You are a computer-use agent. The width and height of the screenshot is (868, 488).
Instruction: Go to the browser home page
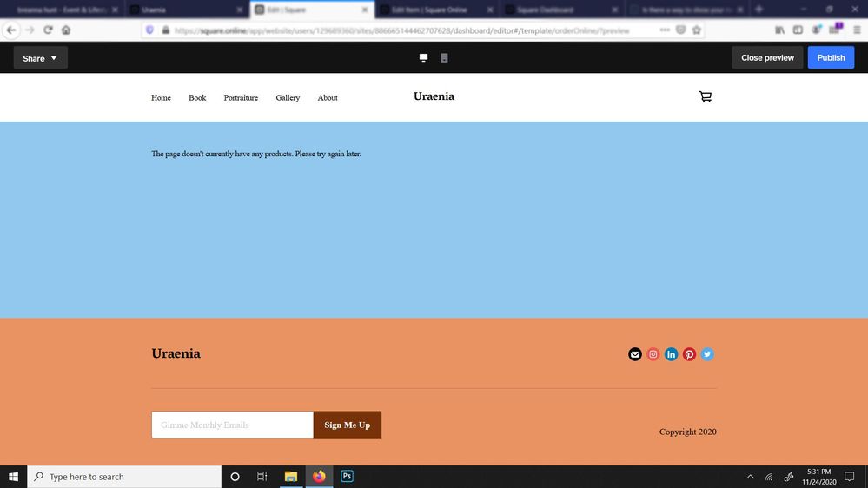(66, 30)
